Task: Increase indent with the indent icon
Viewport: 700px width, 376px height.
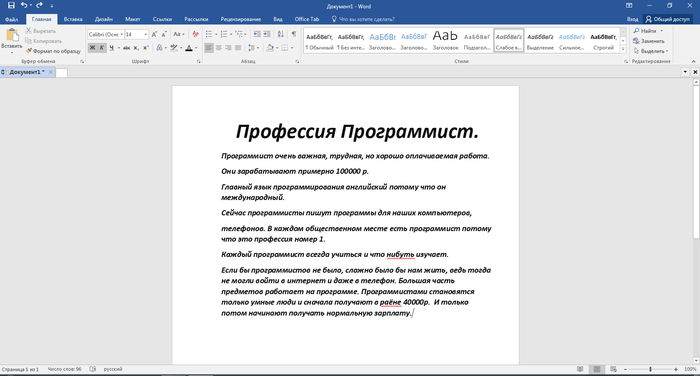Action: pos(267,34)
